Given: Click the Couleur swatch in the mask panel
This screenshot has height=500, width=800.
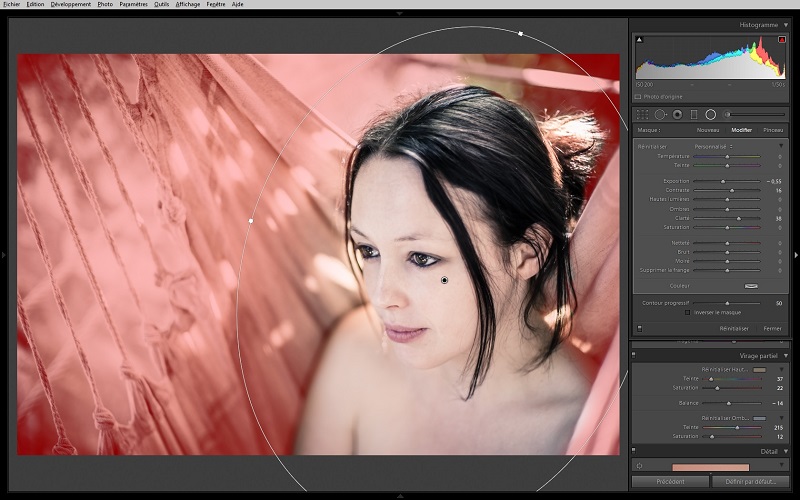Looking at the screenshot, I should coord(751,285).
